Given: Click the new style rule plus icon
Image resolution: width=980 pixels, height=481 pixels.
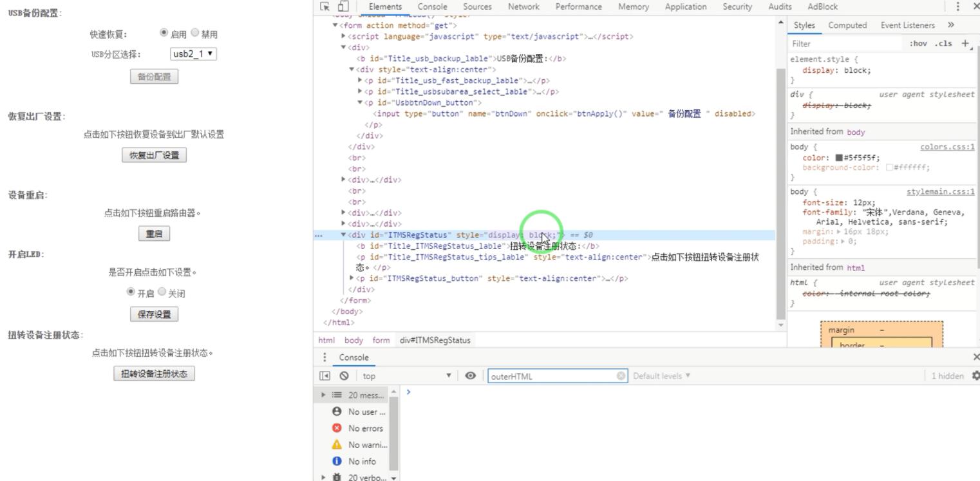Looking at the screenshot, I should click(965, 44).
